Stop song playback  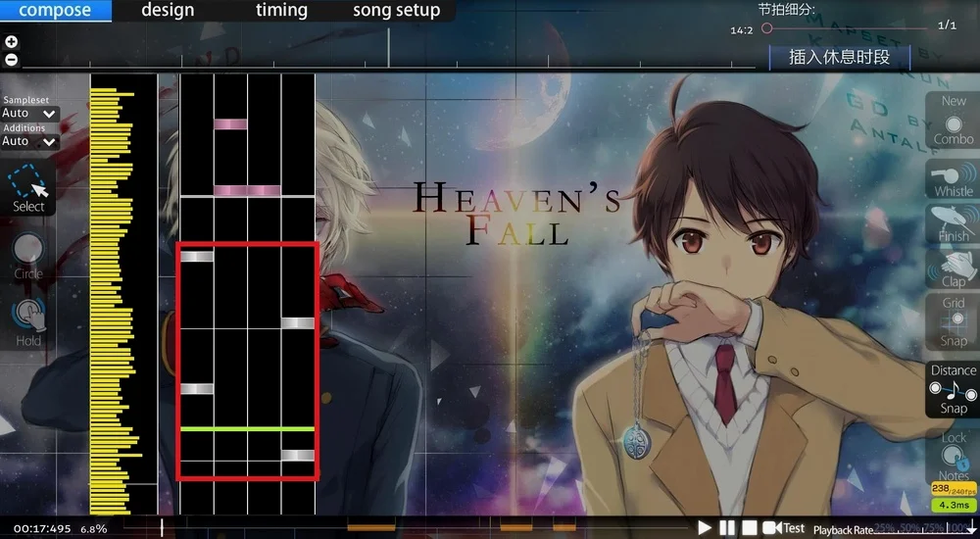coord(750,528)
